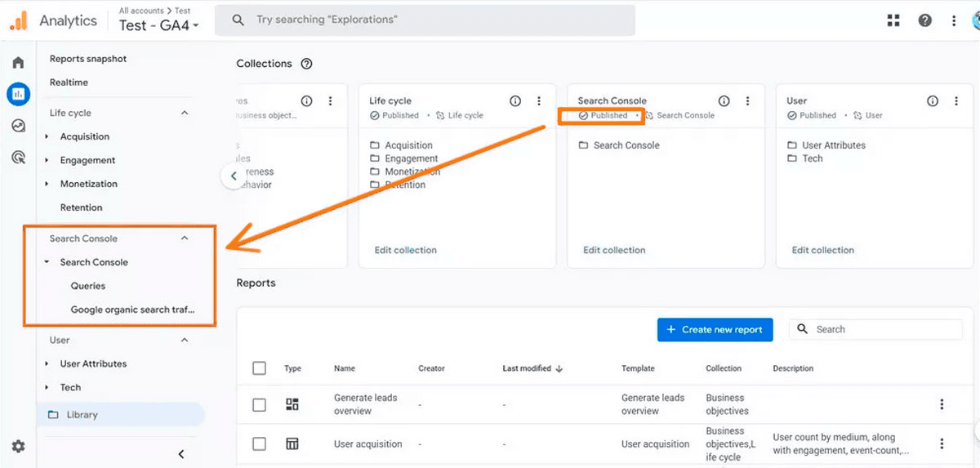
Task: Click the Analytics logo
Action: click(18, 21)
